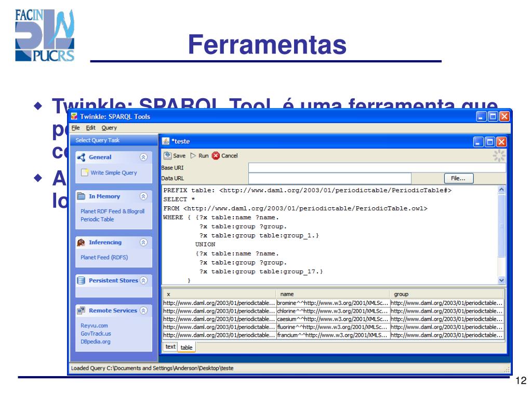Click the Twinkle application title bar icon
The image size is (532, 399).
(74, 116)
